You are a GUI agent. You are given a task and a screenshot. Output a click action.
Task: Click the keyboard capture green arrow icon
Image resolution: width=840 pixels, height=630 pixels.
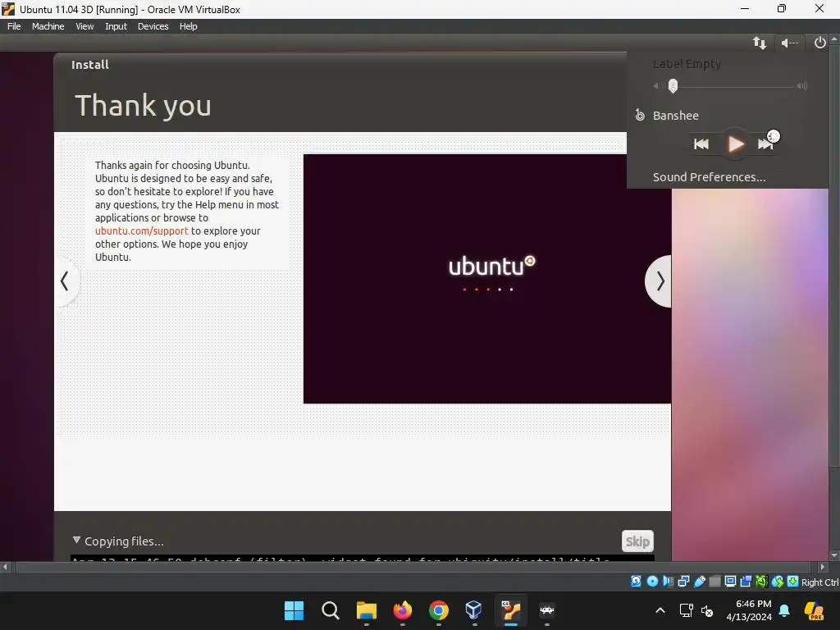pos(793,582)
